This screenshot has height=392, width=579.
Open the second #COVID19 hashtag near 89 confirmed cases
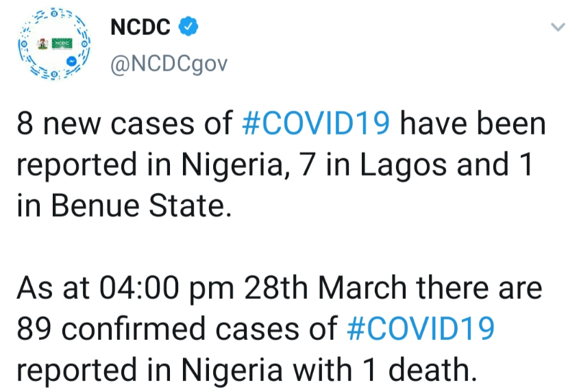pyautogui.click(x=421, y=328)
